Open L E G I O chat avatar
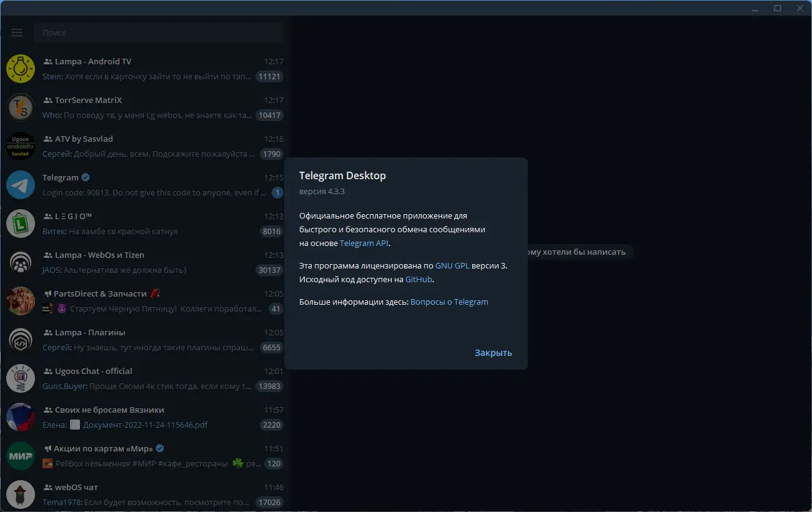The height and width of the screenshot is (512, 812). click(x=21, y=224)
